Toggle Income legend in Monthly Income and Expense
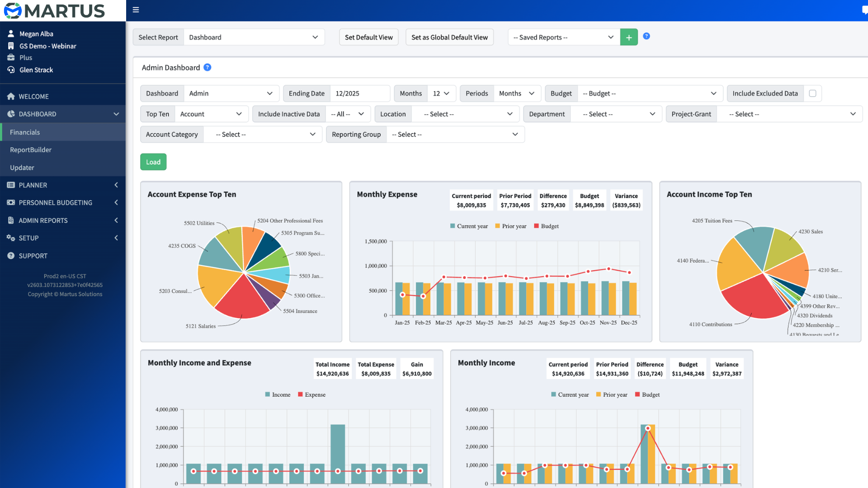Viewport: 868px width, 488px height. [278, 394]
